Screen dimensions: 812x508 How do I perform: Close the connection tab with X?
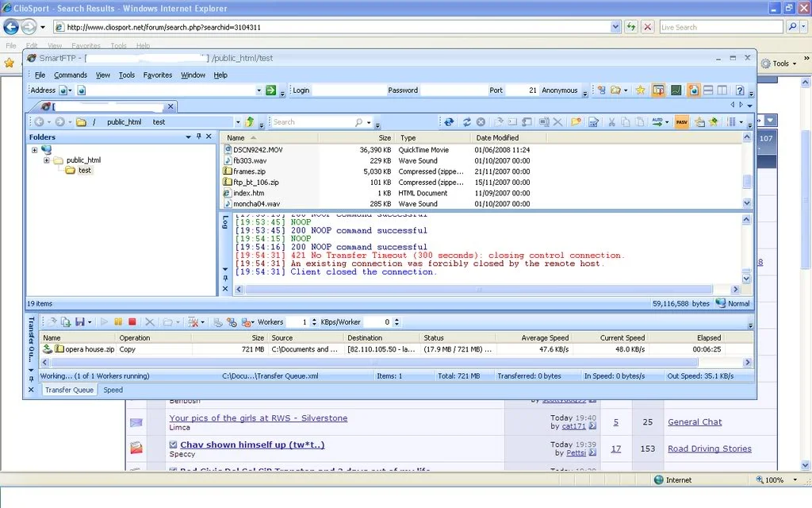tap(170, 106)
